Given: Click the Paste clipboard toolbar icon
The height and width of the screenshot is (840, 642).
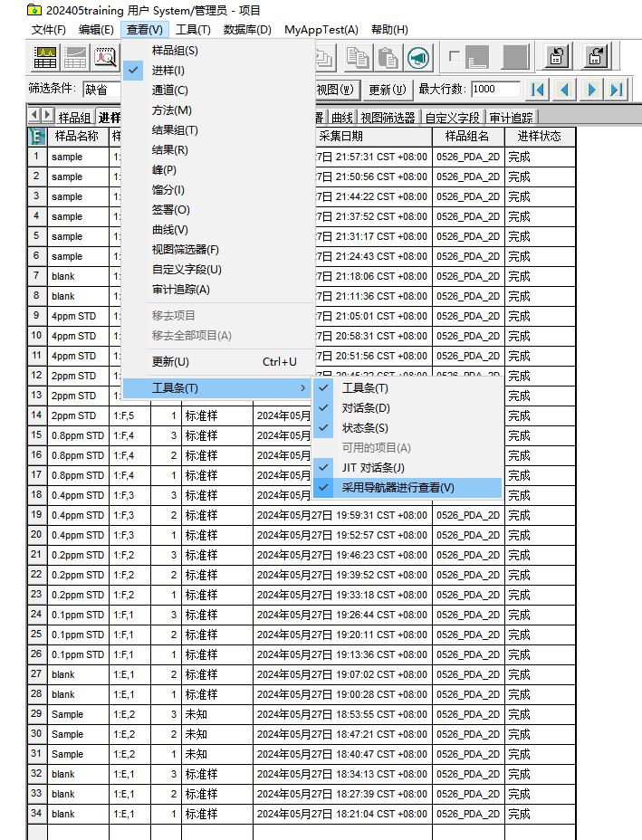Looking at the screenshot, I should 388,57.
